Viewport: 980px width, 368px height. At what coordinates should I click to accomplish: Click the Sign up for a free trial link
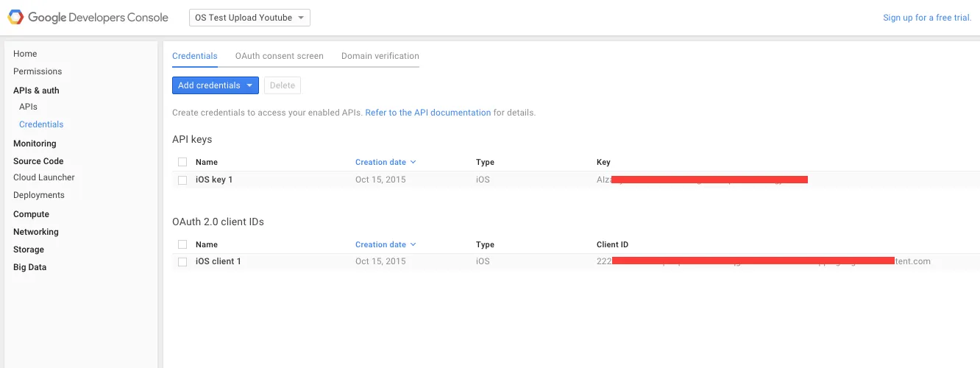[927, 18]
